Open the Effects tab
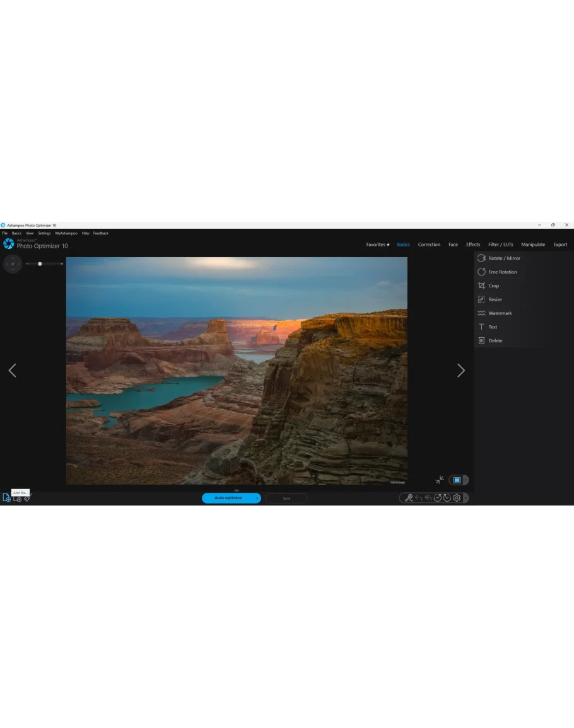This screenshot has width=574, height=728. pos(473,245)
